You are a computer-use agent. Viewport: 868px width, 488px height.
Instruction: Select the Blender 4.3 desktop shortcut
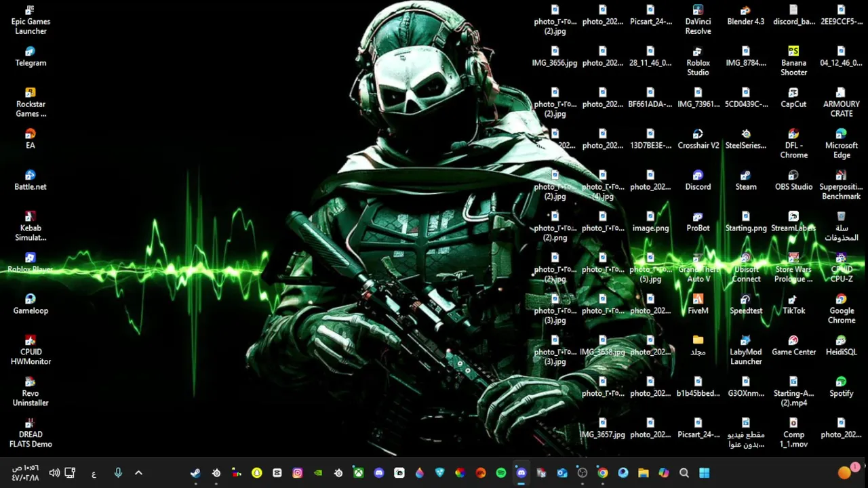745,16
